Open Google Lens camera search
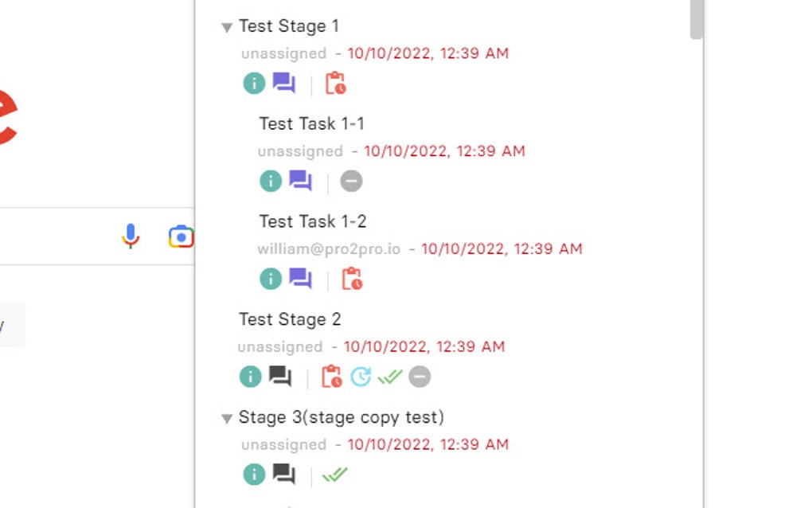Viewport: 812px width, 508px height. 181,236
